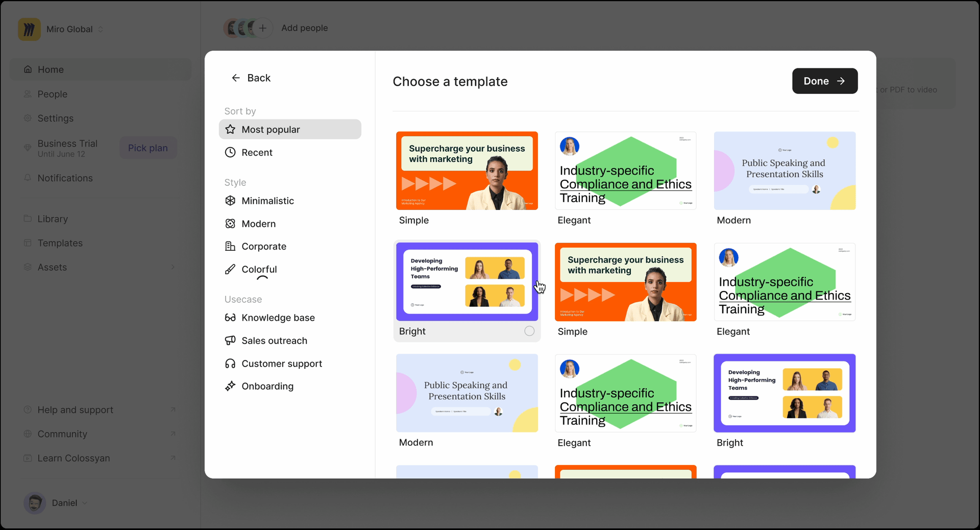The height and width of the screenshot is (530, 980).
Task: Select third-row Bright teams template thumbnail
Action: [785, 393]
